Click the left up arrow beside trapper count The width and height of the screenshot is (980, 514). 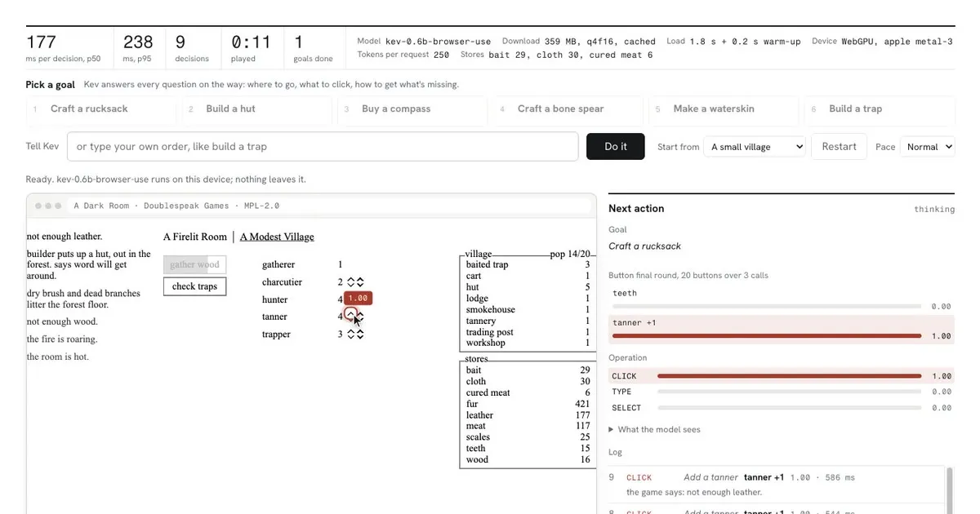tap(351, 331)
